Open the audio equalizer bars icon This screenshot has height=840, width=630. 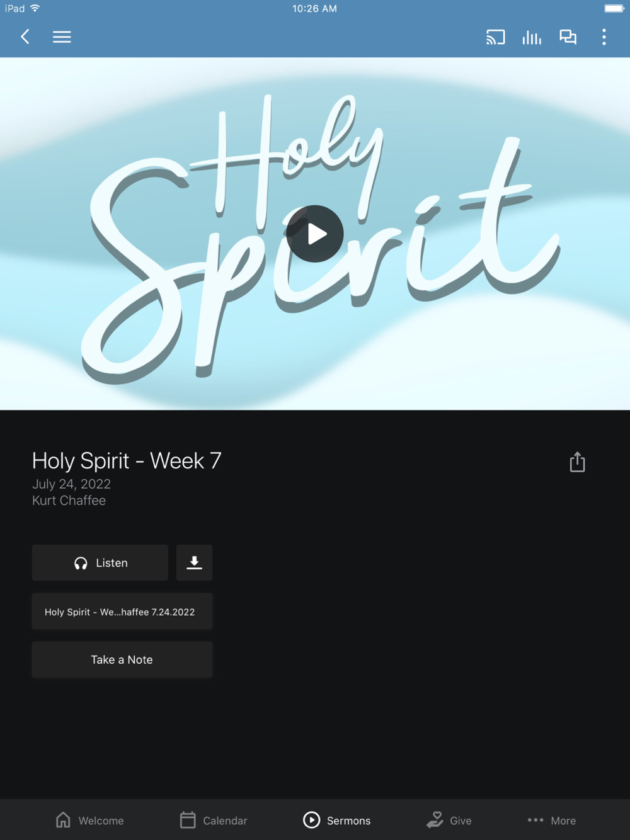(532, 37)
